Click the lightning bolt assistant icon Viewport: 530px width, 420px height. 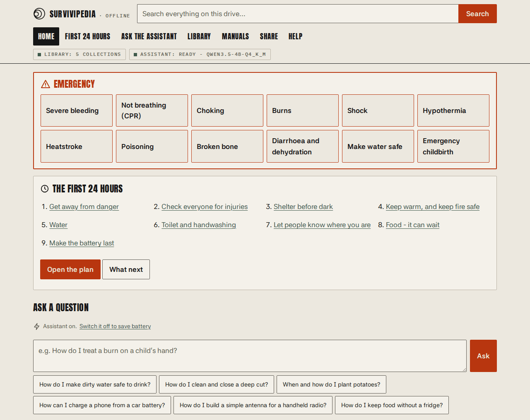point(37,326)
